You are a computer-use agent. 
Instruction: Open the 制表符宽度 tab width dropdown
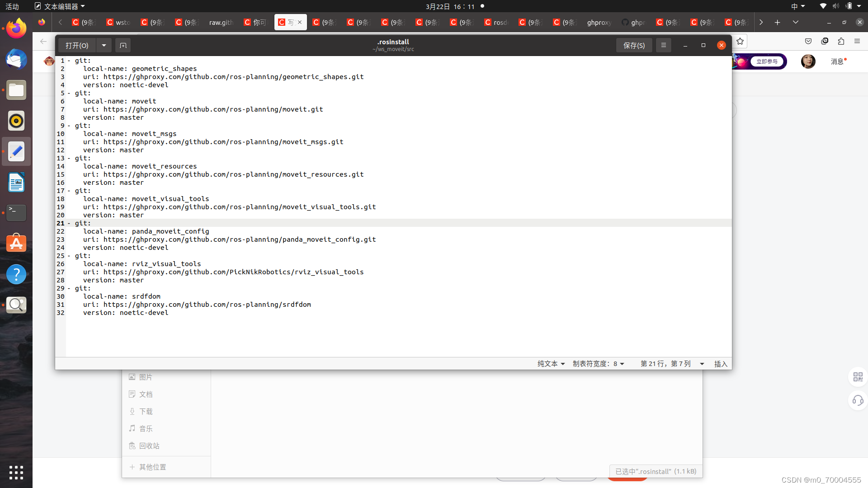coord(598,364)
